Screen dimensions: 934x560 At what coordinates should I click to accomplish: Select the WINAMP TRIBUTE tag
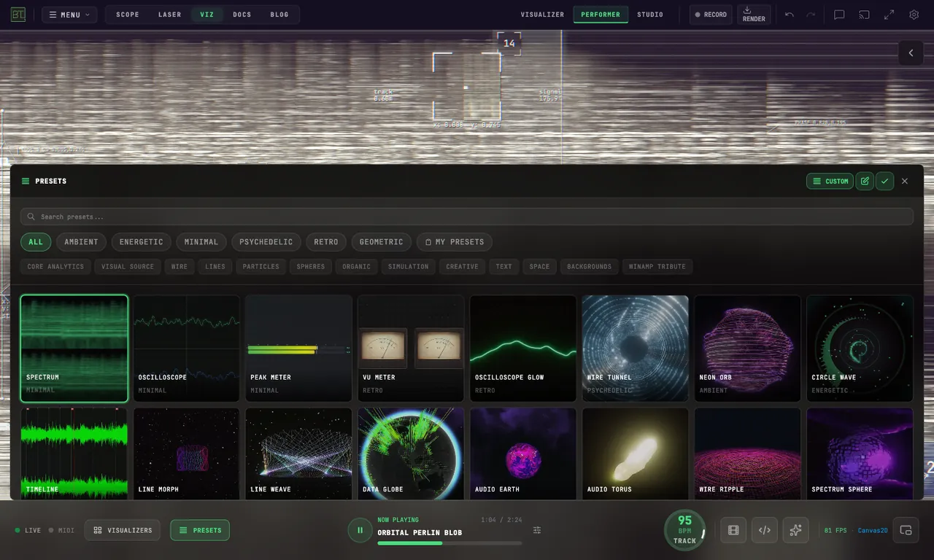point(657,267)
